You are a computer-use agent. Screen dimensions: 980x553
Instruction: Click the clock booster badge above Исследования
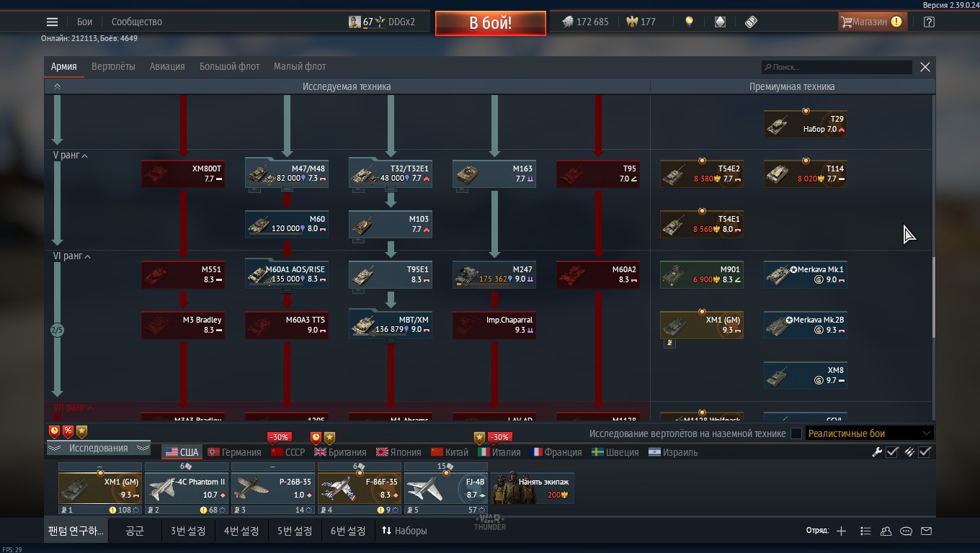click(54, 431)
